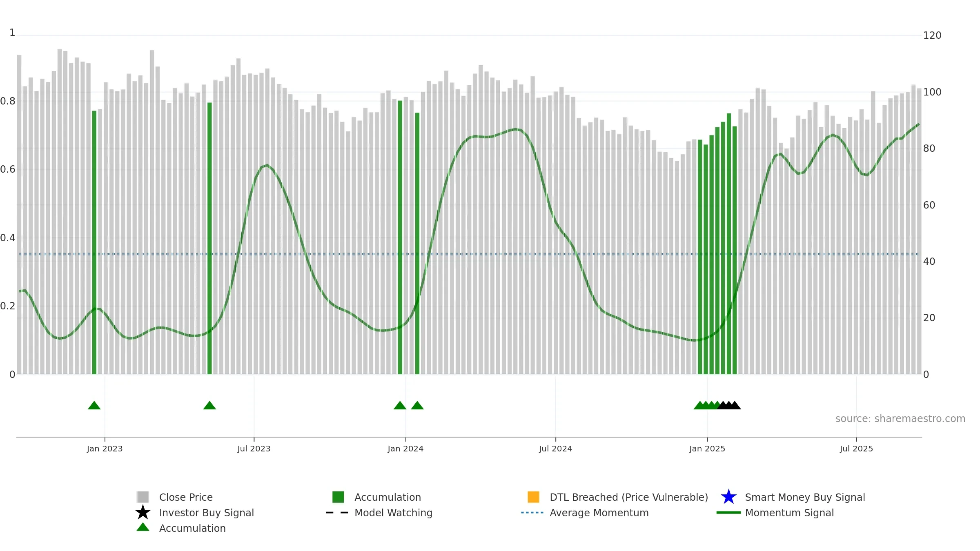
Task: Click the green Accumulation triangle legend icon
Action: [x=143, y=527]
